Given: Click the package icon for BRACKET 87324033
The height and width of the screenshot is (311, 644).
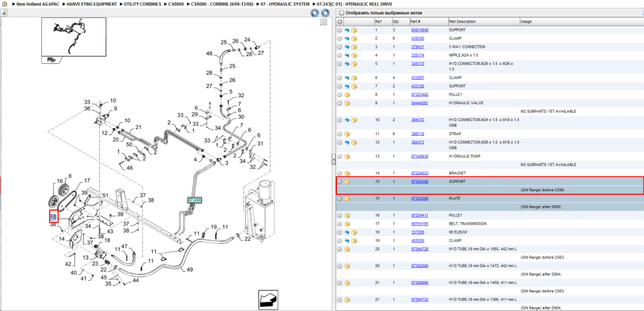Looking at the screenshot, I should (346, 173).
